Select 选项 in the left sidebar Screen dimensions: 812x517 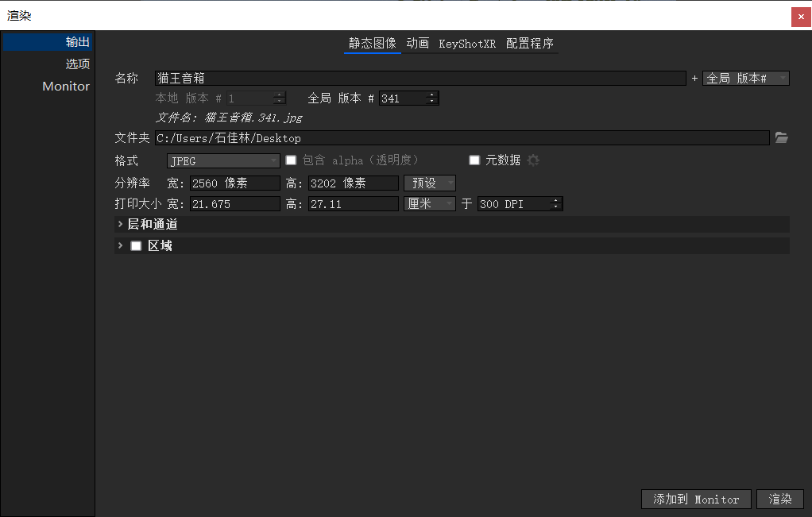(x=77, y=64)
